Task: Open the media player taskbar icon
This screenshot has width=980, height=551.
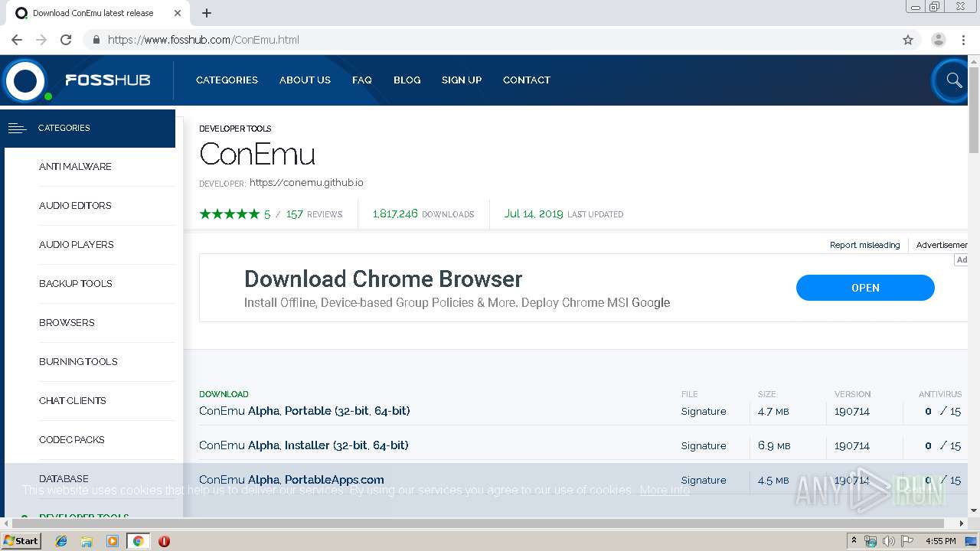Action: (x=113, y=541)
